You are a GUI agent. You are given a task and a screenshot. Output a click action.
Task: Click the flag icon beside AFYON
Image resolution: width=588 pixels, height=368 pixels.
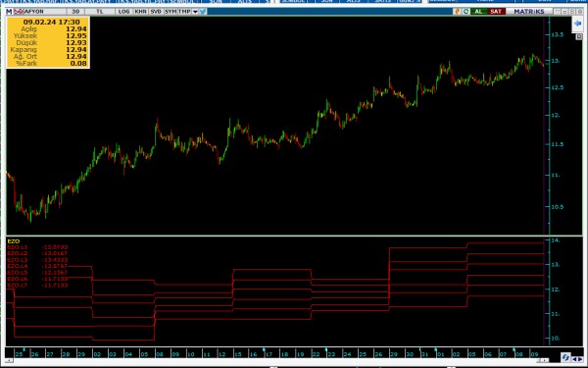pyautogui.click(x=19, y=12)
